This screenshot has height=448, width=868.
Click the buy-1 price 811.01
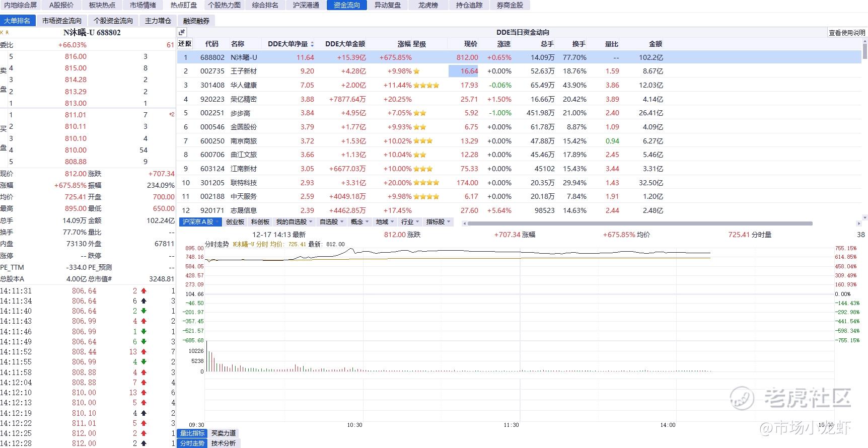click(x=76, y=115)
